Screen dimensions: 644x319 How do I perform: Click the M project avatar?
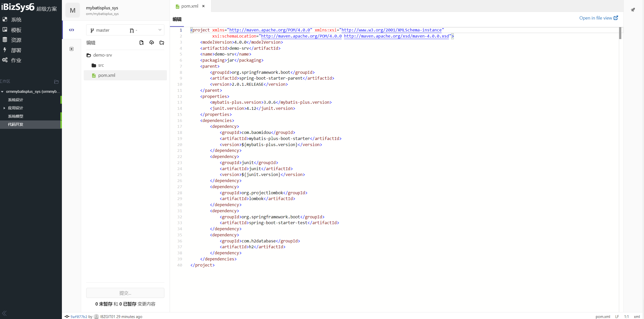click(x=73, y=10)
